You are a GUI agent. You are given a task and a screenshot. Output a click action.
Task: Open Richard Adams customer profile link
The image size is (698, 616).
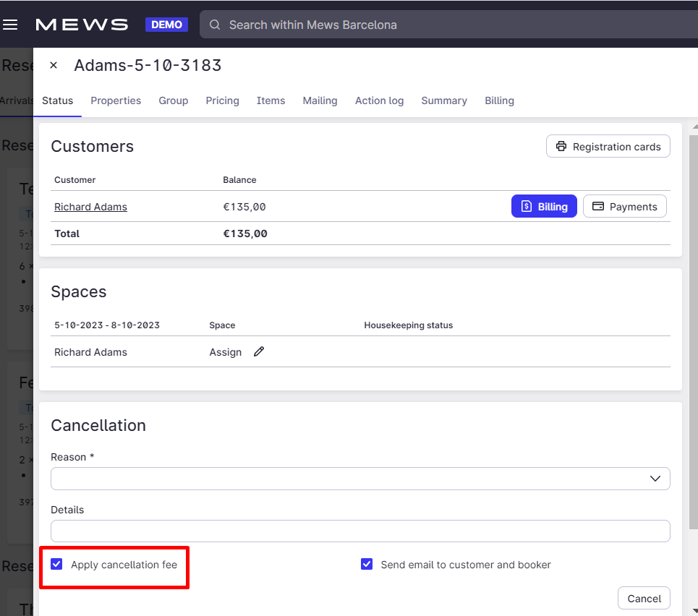coord(90,207)
